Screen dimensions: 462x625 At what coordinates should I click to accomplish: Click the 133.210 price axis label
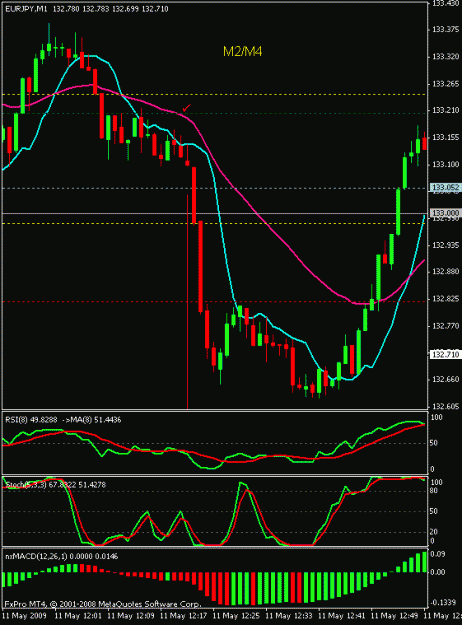click(x=446, y=110)
